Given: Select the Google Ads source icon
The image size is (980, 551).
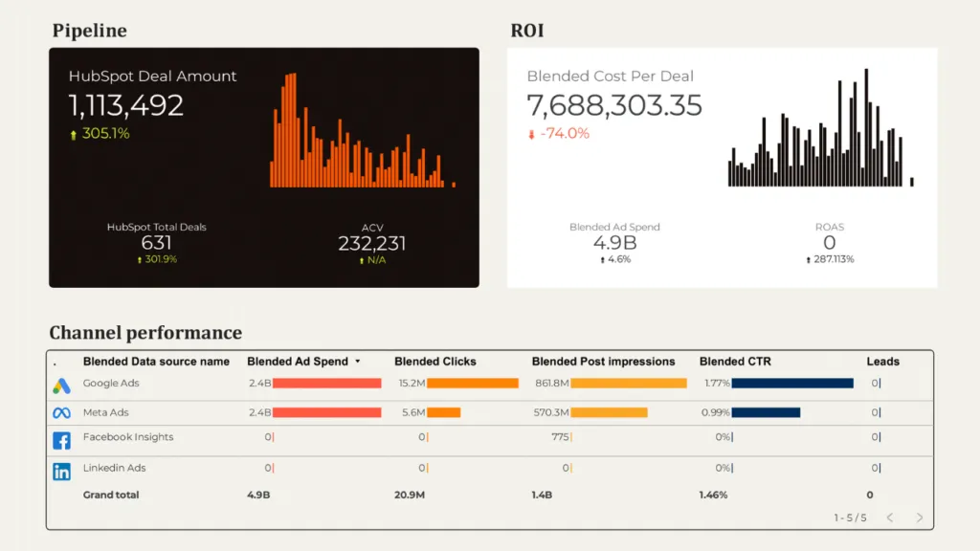Looking at the screenshot, I should 60,383.
